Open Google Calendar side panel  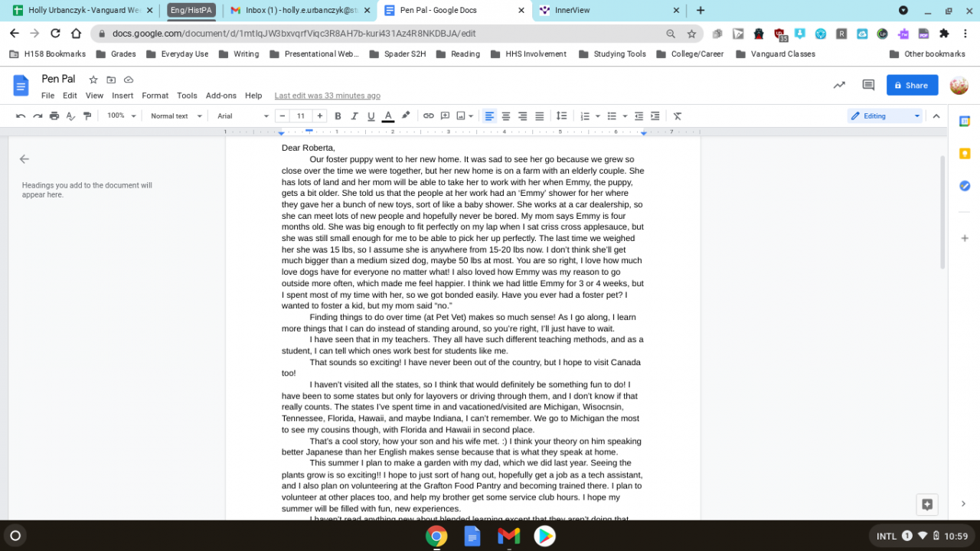click(965, 121)
